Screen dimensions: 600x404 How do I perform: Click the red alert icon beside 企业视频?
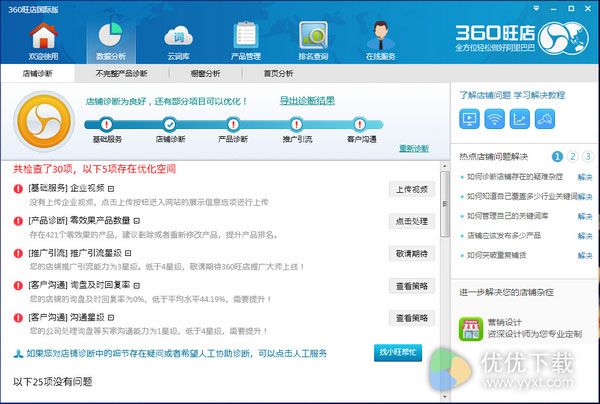(18, 189)
